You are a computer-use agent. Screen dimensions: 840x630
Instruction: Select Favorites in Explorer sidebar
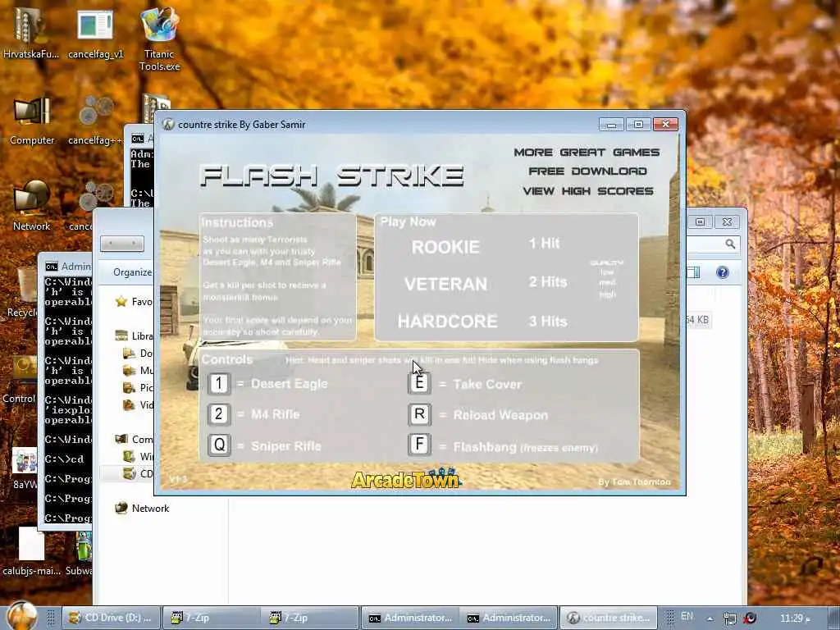click(x=134, y=302)
